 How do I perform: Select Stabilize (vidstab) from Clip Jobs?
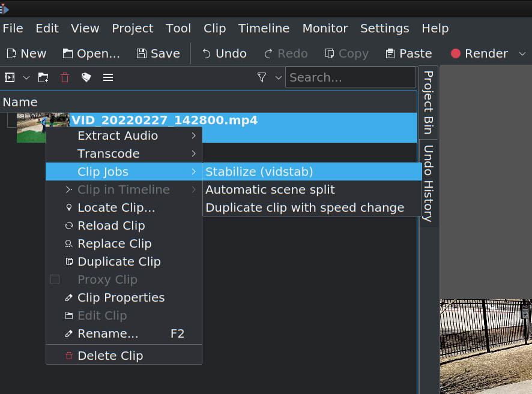click(x=259, y=172)
